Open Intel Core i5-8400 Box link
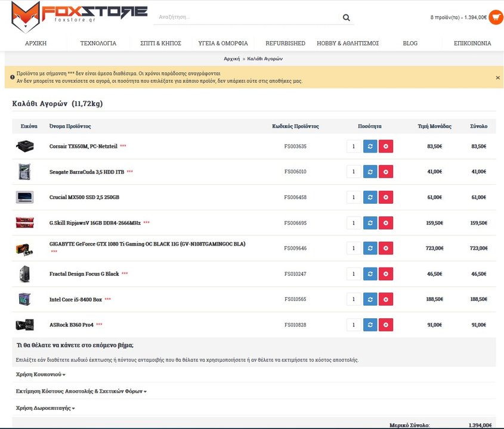Image resolution: width=504 pixels, height=429 pixels. click(76, 299)
